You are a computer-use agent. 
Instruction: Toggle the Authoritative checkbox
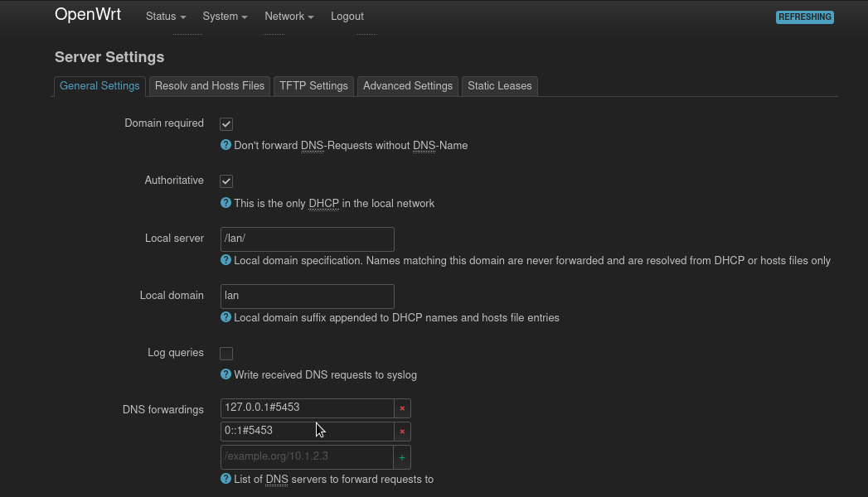225,181
